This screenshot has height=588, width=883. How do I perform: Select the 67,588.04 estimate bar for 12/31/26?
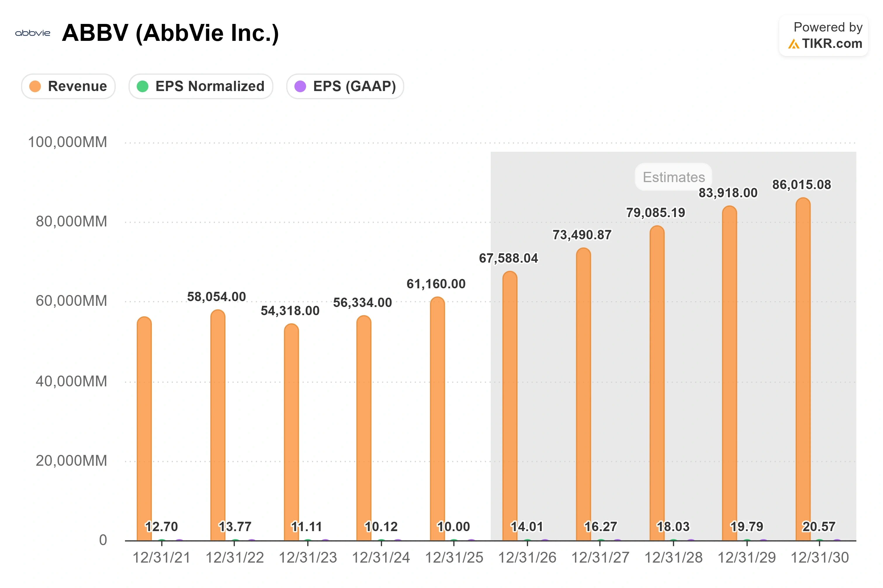coord(510,406)
